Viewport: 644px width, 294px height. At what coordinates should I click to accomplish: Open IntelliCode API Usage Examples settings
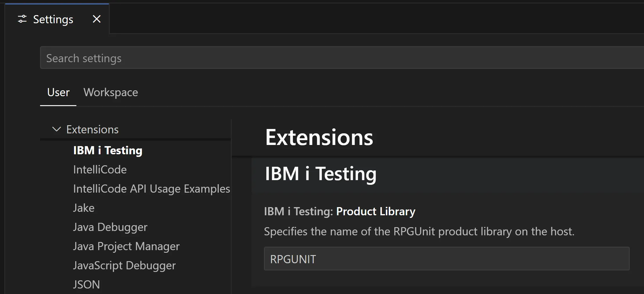pyautogui.click(x=152, y=189)
